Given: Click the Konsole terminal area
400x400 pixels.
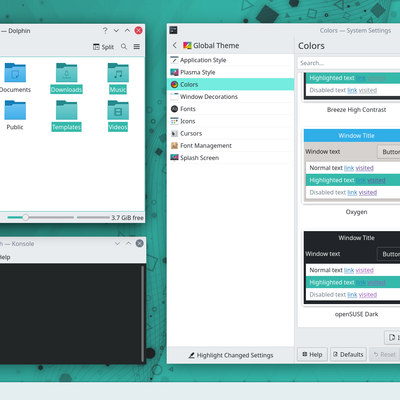Looking at the screenshot, I should [70, 313].
